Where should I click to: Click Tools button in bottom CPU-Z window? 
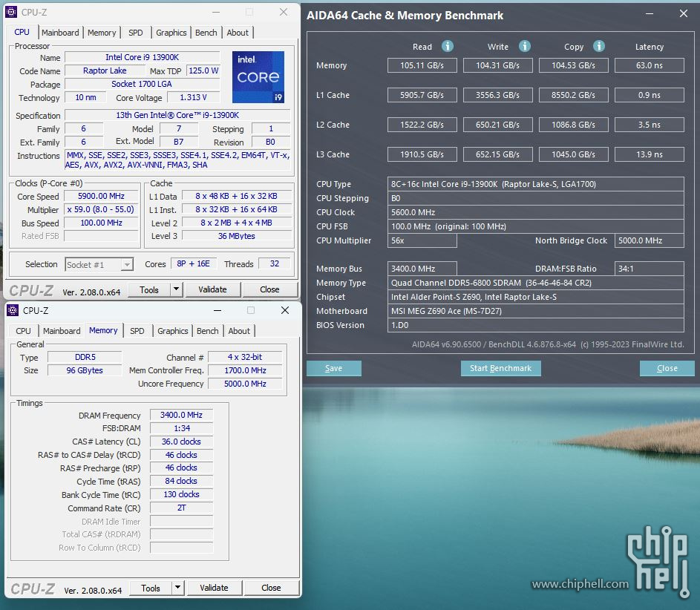(x=151, y=588)
